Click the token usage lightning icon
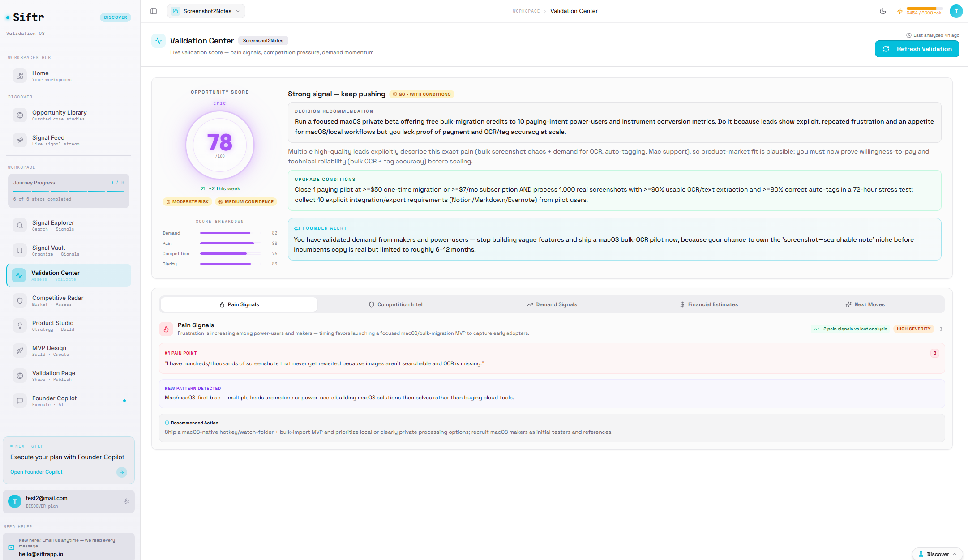 pyautogui.click(x=899, y=11)
